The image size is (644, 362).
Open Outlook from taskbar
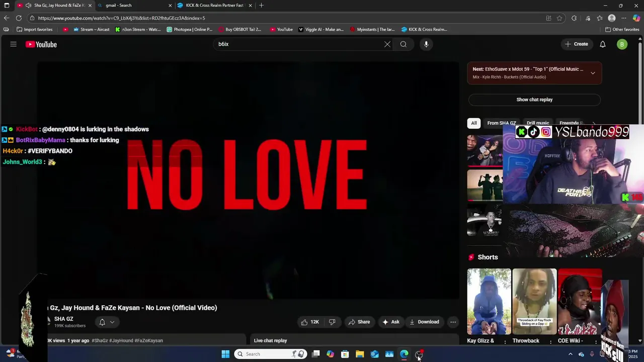[x=375, y=354]
